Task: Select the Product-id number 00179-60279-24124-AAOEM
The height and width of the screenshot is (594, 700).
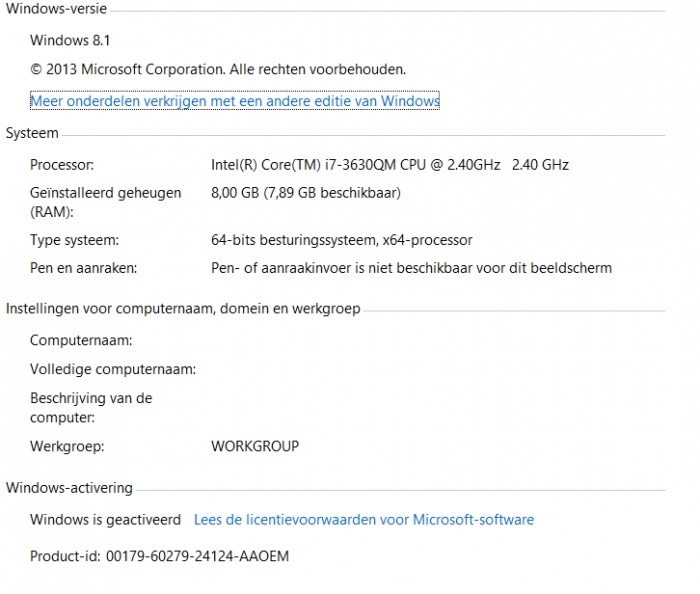Action: (x=197, y=557)
